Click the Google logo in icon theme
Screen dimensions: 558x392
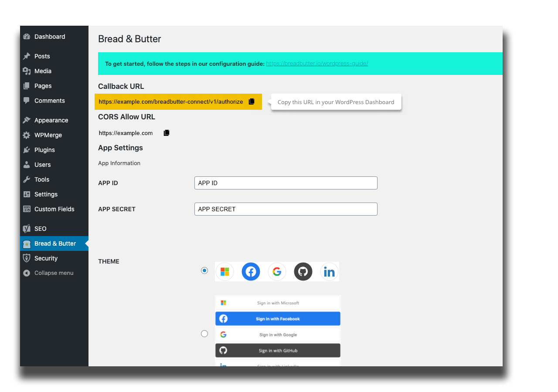coord(277,272)
